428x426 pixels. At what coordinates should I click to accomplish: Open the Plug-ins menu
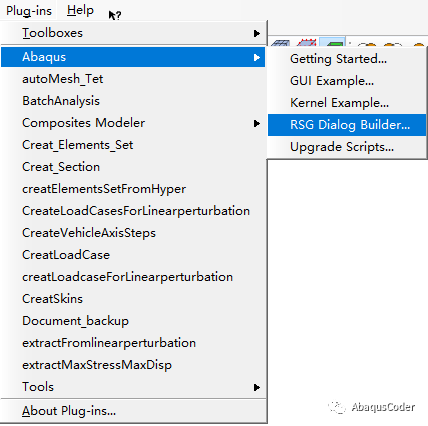point(29,11)
